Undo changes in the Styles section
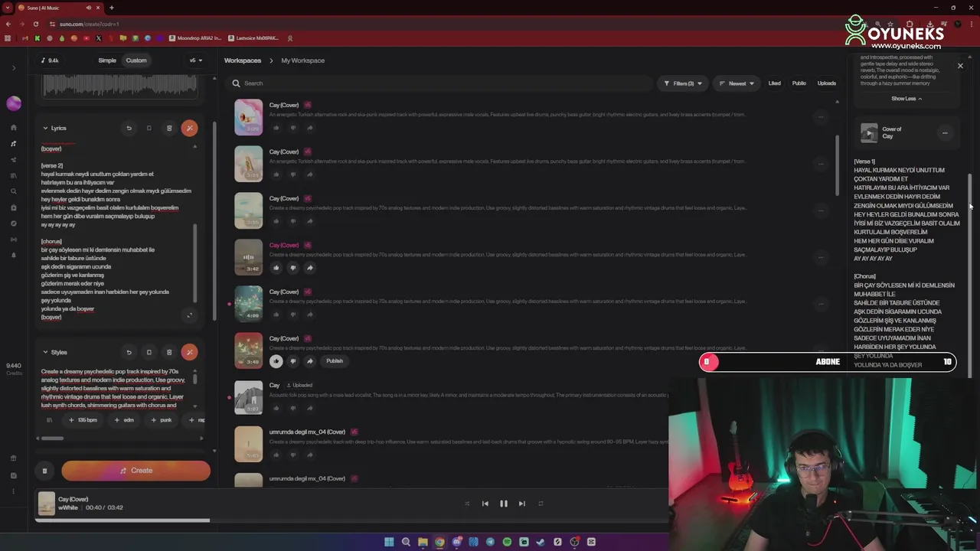This screenshot has height=551, width=980. coord(129,352)
